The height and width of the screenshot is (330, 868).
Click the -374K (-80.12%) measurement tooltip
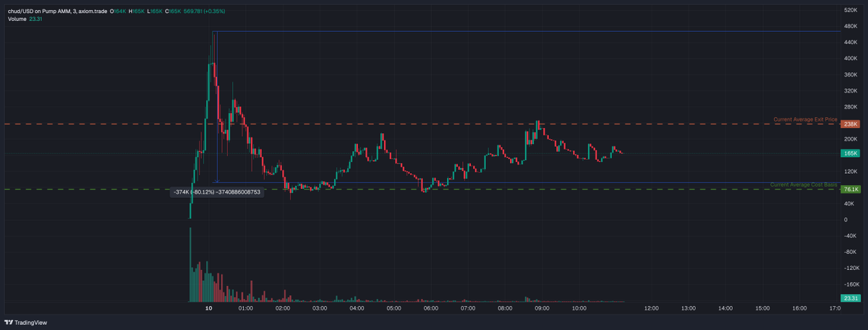tap(217, 192)
